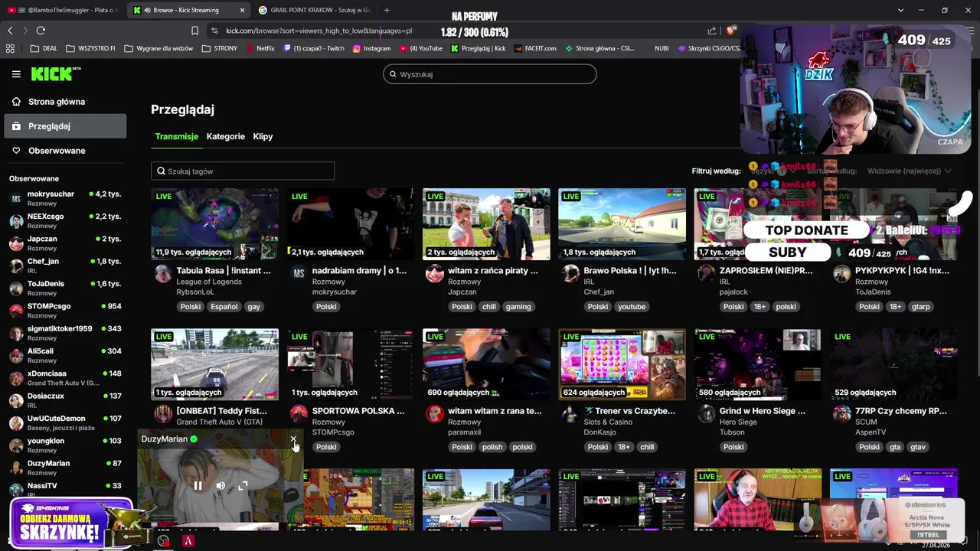Click the bookmark icon in address bar
Viewport: 980px width, 551px height.
pos(194,31)
